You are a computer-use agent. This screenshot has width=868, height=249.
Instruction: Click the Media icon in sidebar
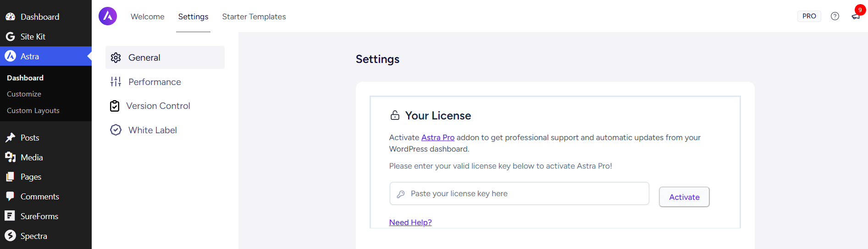click(x=10, y=157)
